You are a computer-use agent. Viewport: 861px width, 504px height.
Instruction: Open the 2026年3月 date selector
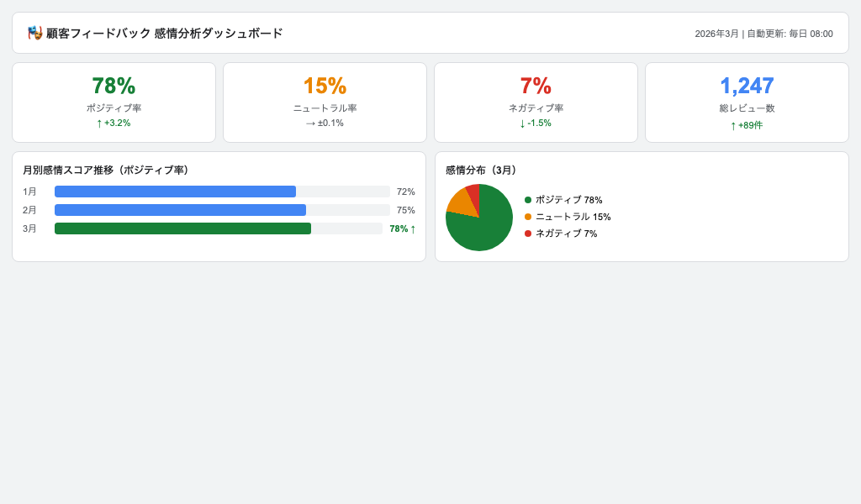point(716,34)
